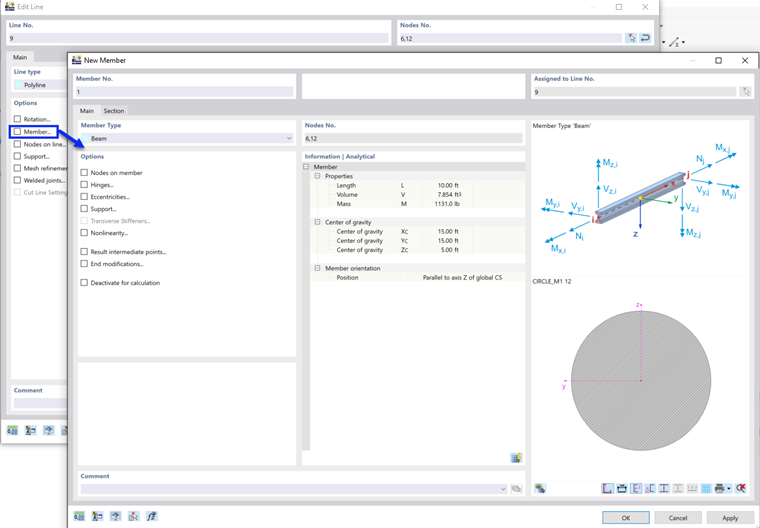Open the formula fx icon
Image resolution: width=760 pixels, height=528 pixels.
click(152, 516)
